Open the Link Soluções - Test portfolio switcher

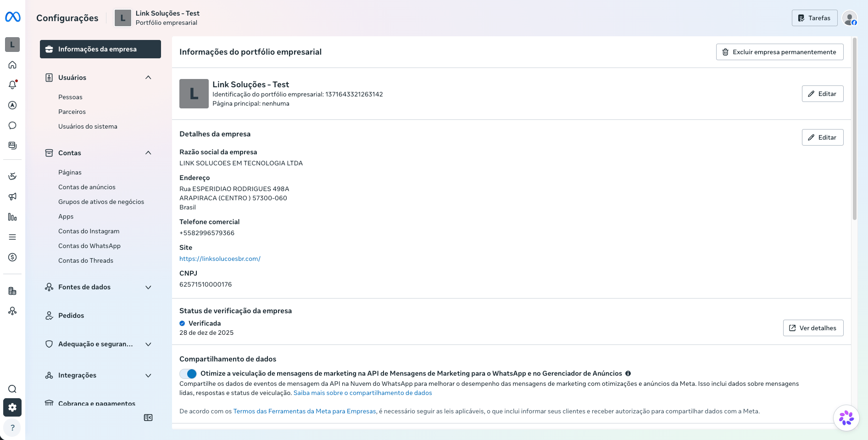pos(157,18)
